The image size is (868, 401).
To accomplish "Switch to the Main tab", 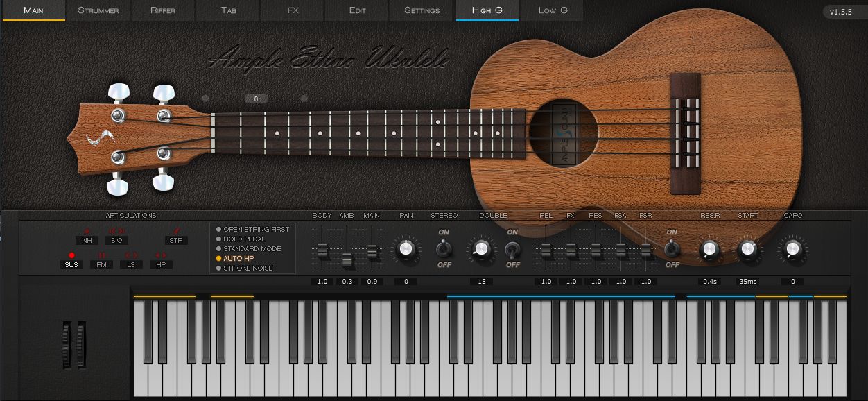I will (x=33, y=10).
